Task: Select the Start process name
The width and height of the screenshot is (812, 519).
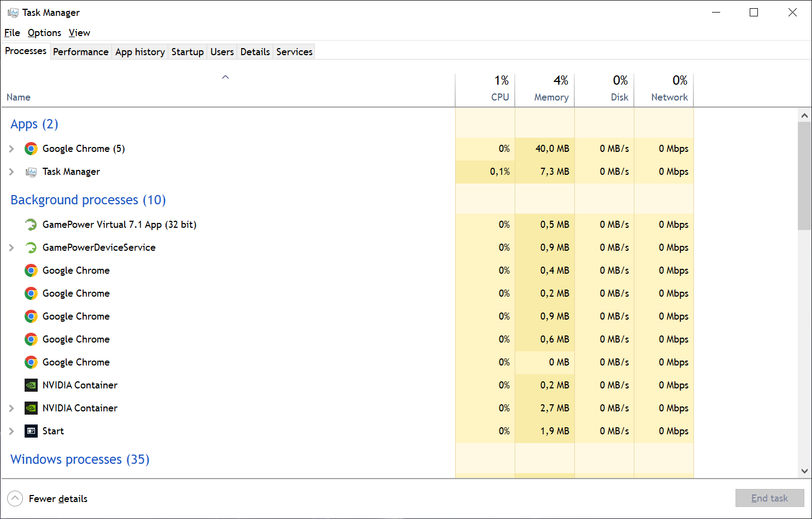Action: pyautogui.click(x=53, y=431)
